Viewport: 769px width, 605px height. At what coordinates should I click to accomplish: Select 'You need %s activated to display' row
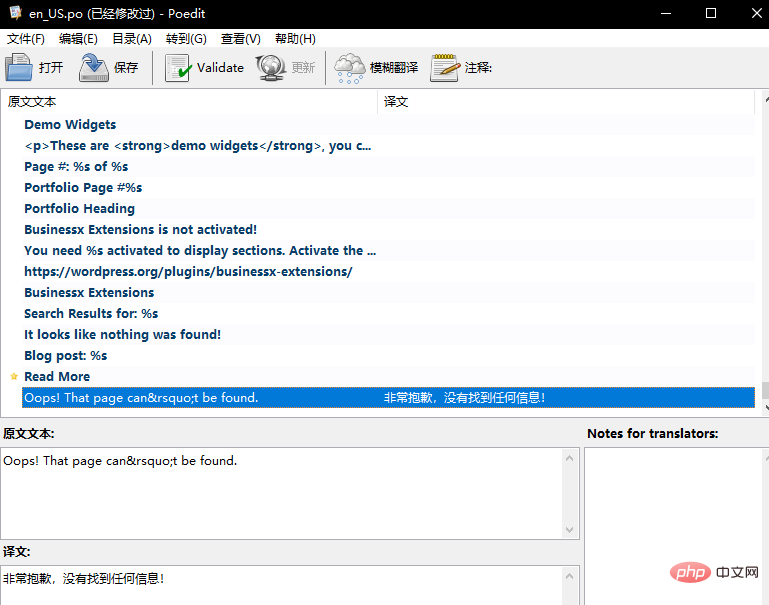point(388,251)
